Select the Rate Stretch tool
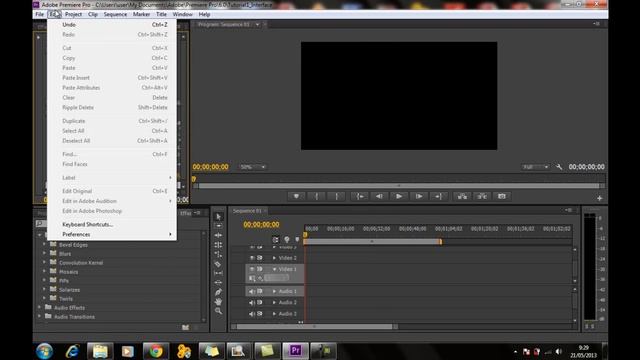The image size is (640, 360). (218, 254)
